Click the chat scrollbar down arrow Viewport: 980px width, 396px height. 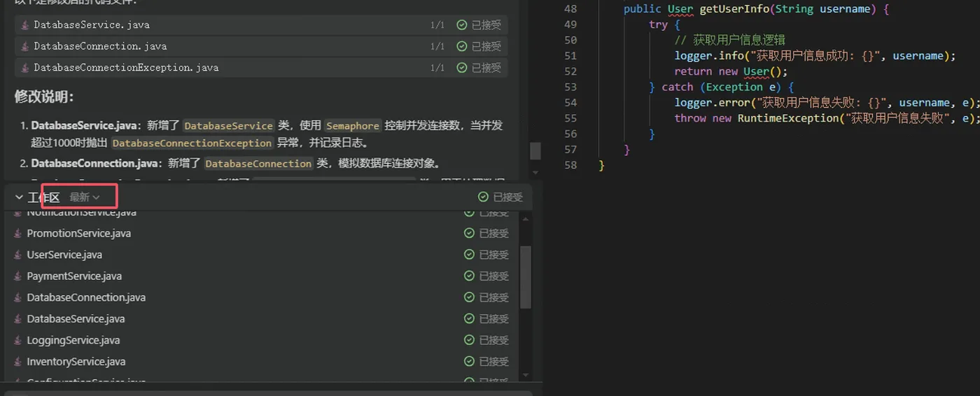coord(535,172)
